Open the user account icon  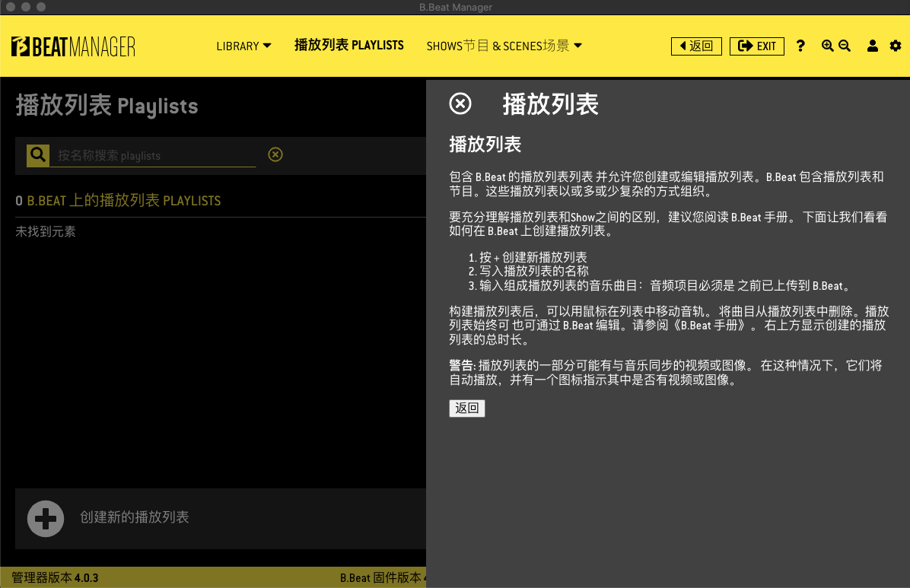click(x=872, y=46)
